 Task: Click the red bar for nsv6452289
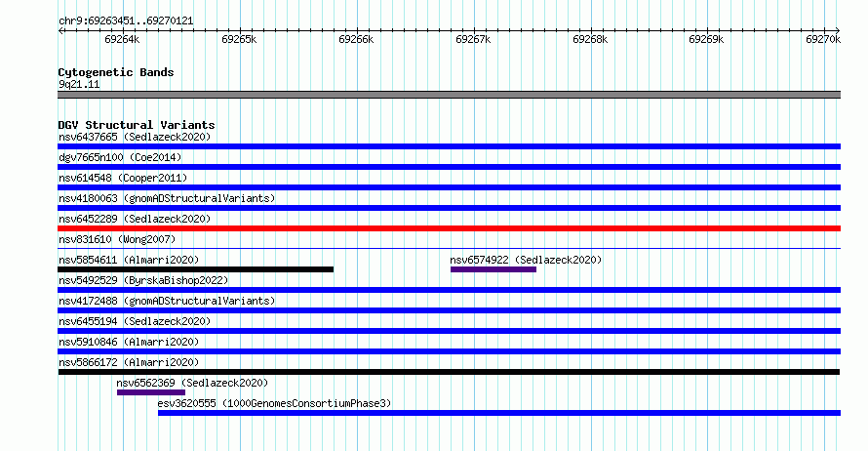[449, 228]
